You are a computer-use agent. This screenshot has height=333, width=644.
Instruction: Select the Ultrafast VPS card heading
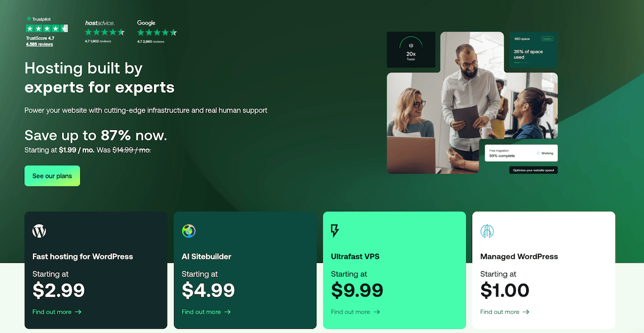point(355,256)
